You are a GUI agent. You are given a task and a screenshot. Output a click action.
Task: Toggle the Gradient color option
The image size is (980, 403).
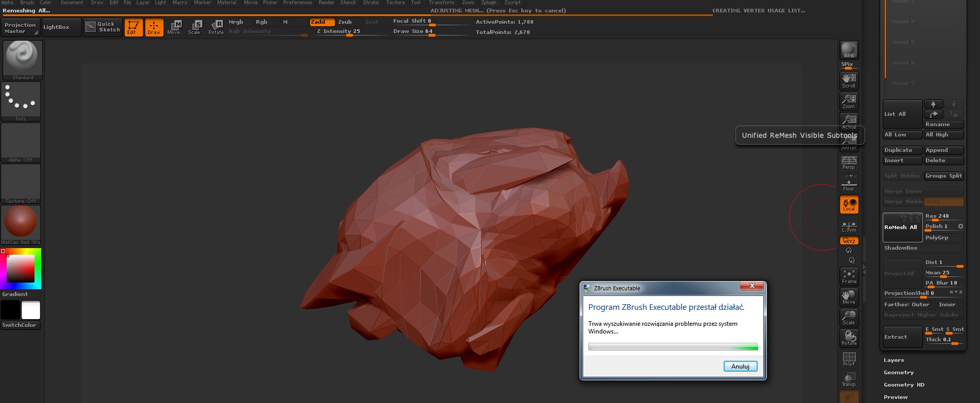point(15,294)
